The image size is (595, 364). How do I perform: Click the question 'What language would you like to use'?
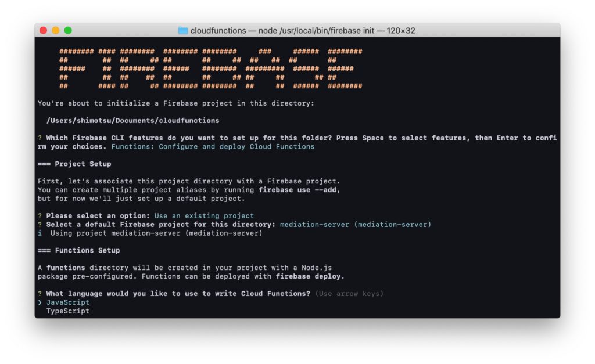pyautogui.click(x=178, y=294)
